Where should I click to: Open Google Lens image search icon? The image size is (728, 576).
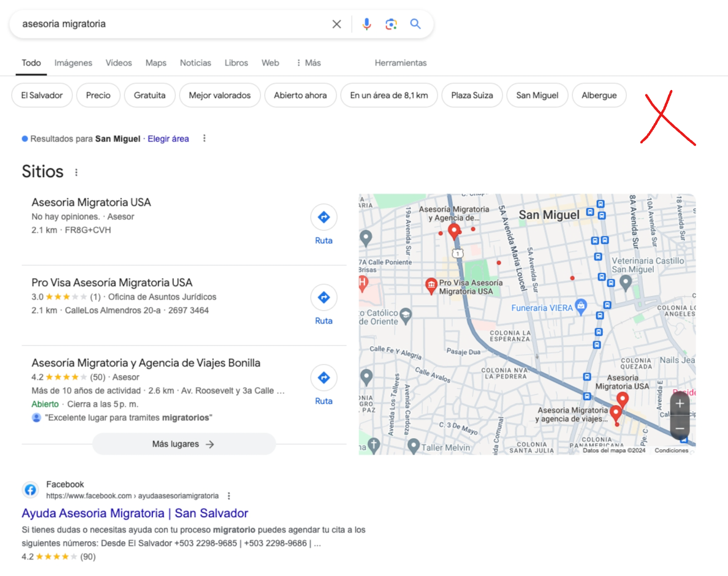391,24
